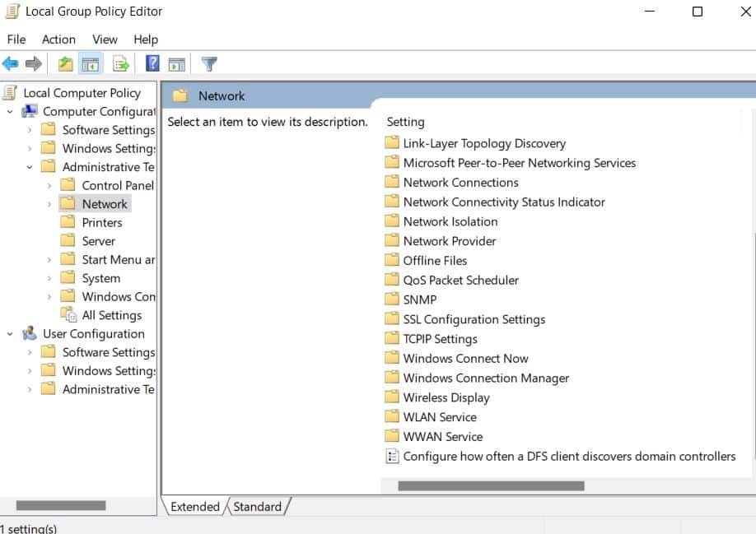Viewport: 756px width, 534px height.
Task: Click the Up one level icon
Action: (x=66, y=63)
